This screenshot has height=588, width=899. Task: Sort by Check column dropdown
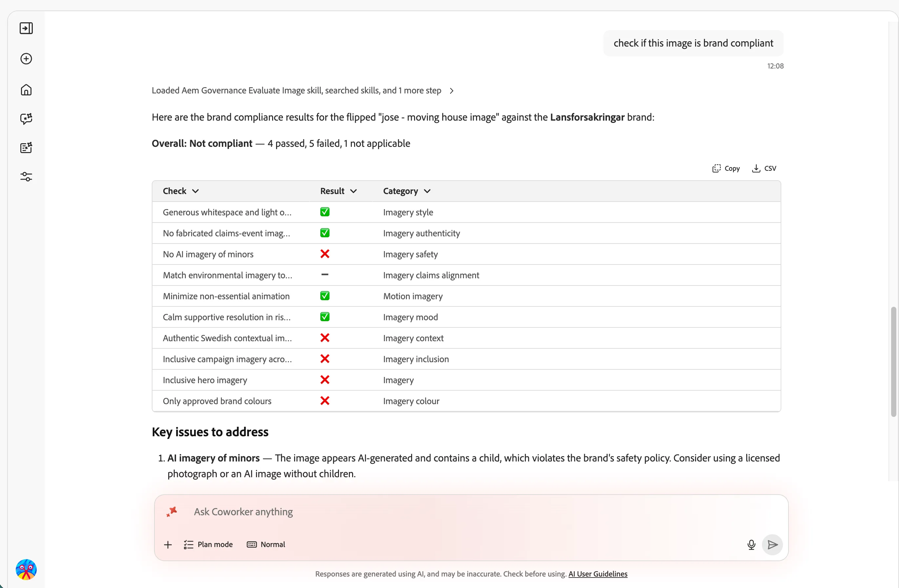pos(181,191)
